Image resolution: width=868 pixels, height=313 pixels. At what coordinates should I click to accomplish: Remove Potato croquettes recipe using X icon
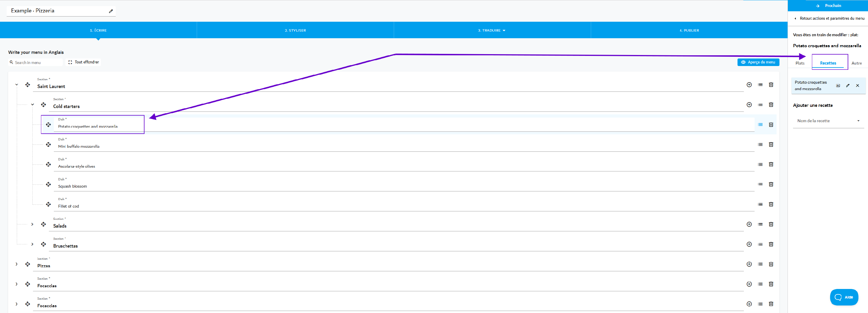coord(857,86)
